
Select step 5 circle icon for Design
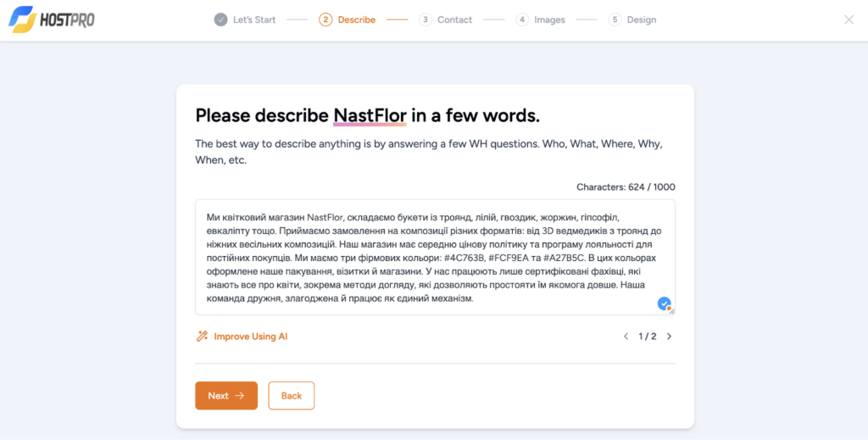pos(615,20)
